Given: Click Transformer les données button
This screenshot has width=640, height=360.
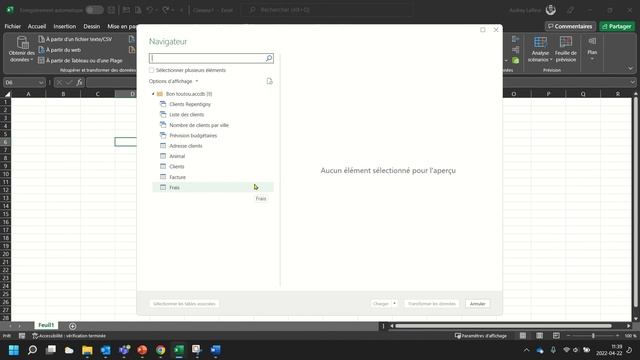Looking at the screenshot, I should point(431,304).
